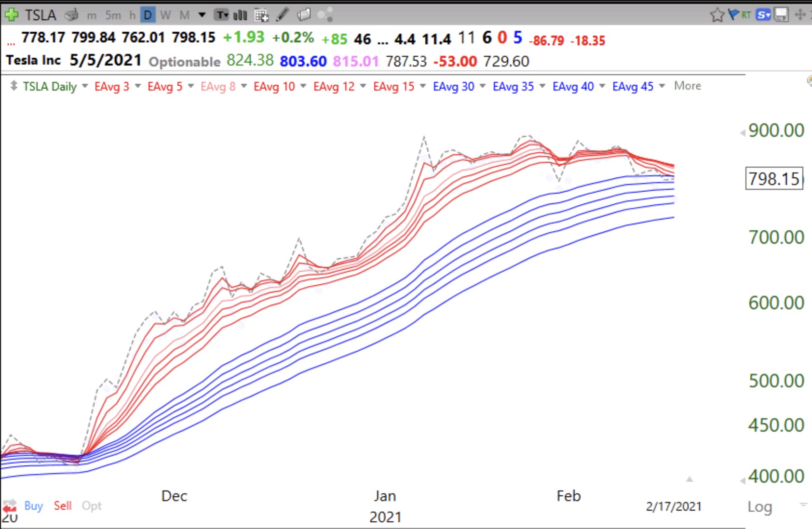Viewport: 812px width, 529px height.
Task: Select the Daily 'D' time frame
Action: 148,15
